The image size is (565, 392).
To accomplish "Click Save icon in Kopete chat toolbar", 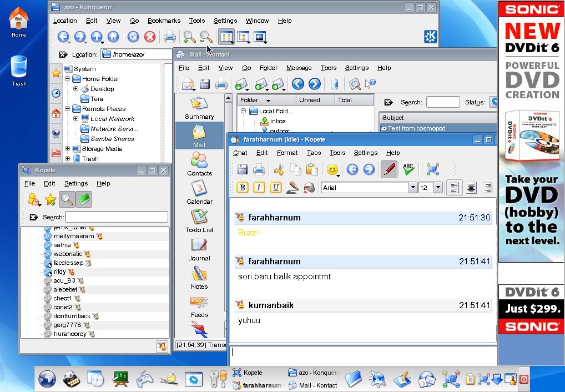I will [x=242, y=169].
